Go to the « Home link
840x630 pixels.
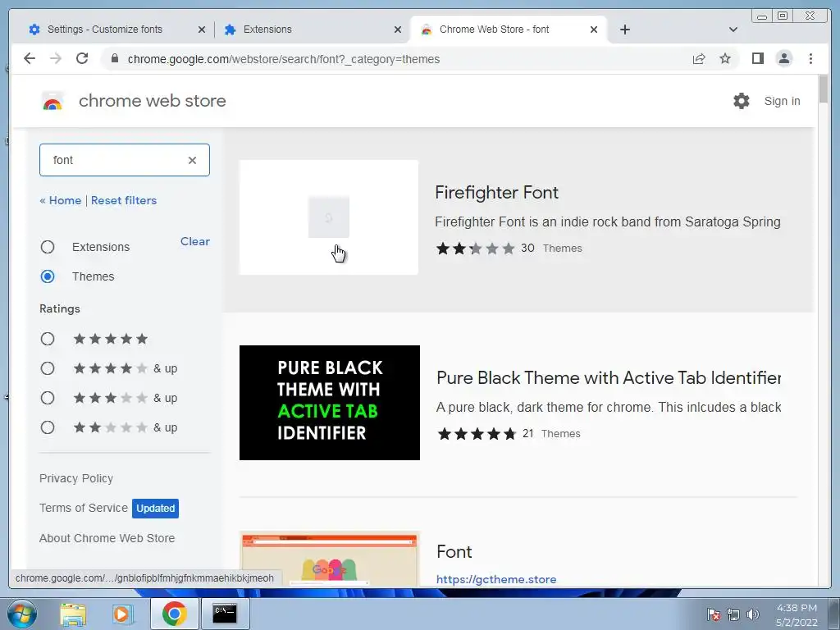(x=60, y=200)
